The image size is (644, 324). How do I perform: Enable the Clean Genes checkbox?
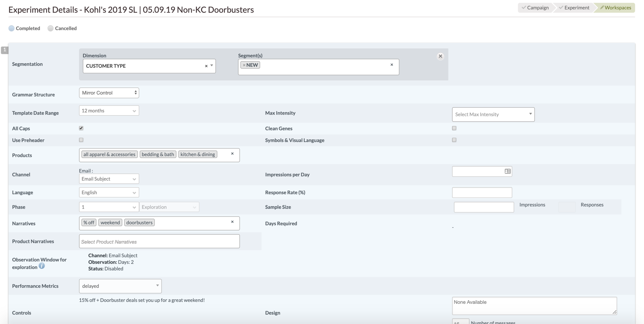pos(454,128)
